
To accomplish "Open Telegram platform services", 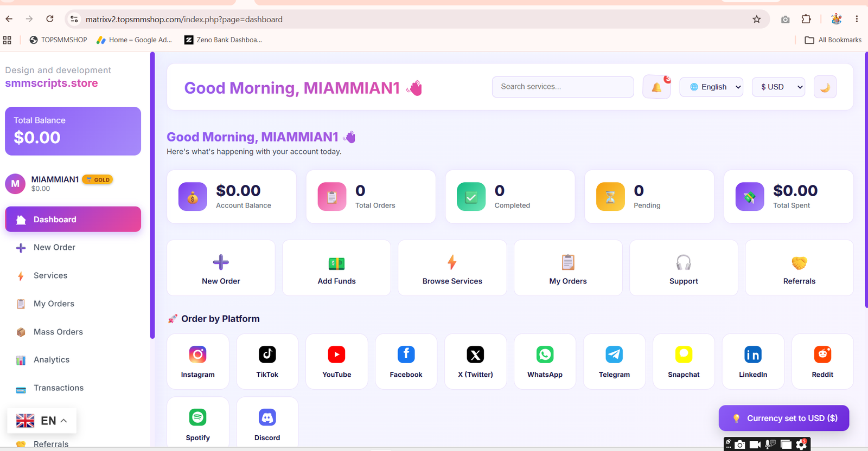I will (614, 362).
